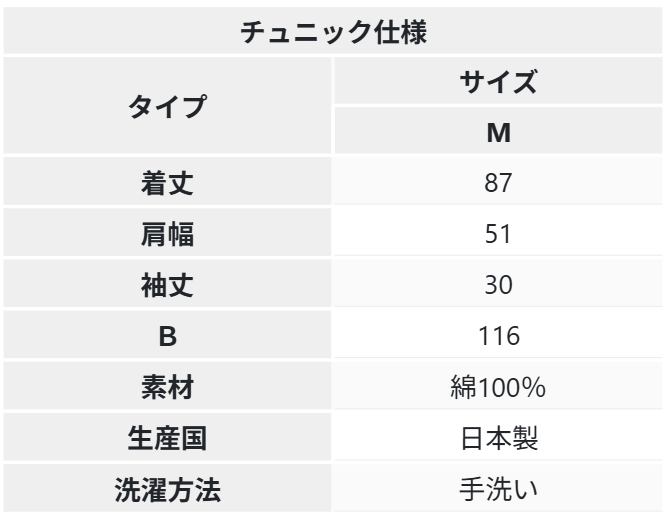Image resolution: width=666 pixels, height=516 pixels.
Task: Click the 綿 kanji in the material cell
Action: 463,388
